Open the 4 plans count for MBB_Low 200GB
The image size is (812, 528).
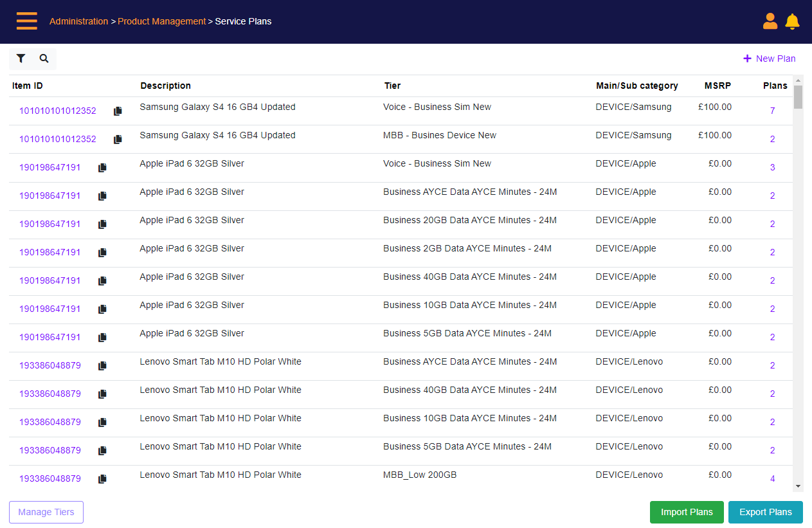pyautogui.click(x=773, y=479)
